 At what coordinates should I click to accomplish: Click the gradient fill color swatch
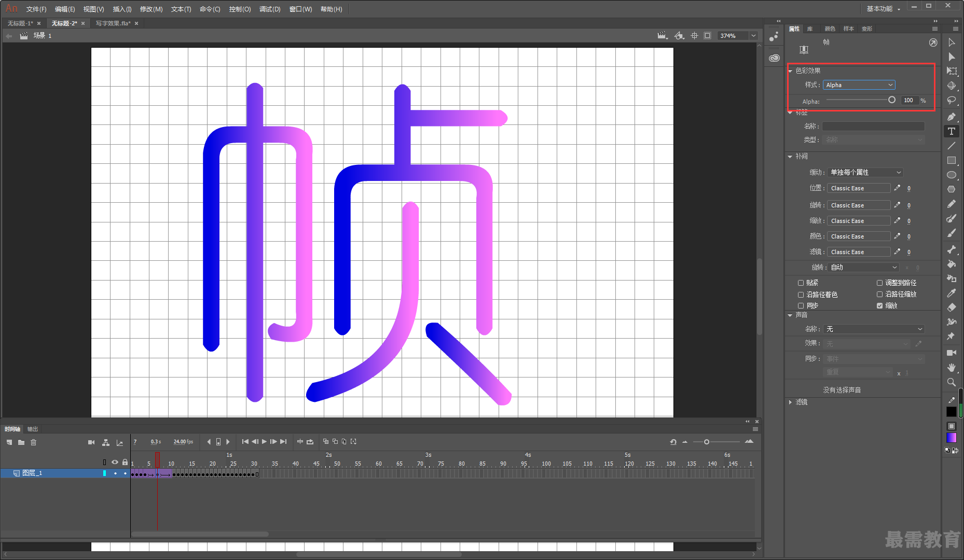click(952, 438)
